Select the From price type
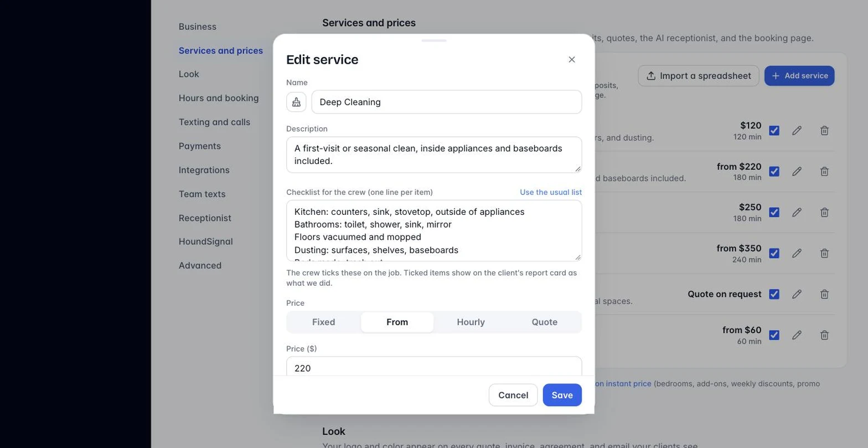The height and width of the screenshot is (448, 868). click(x=397, y=322)
